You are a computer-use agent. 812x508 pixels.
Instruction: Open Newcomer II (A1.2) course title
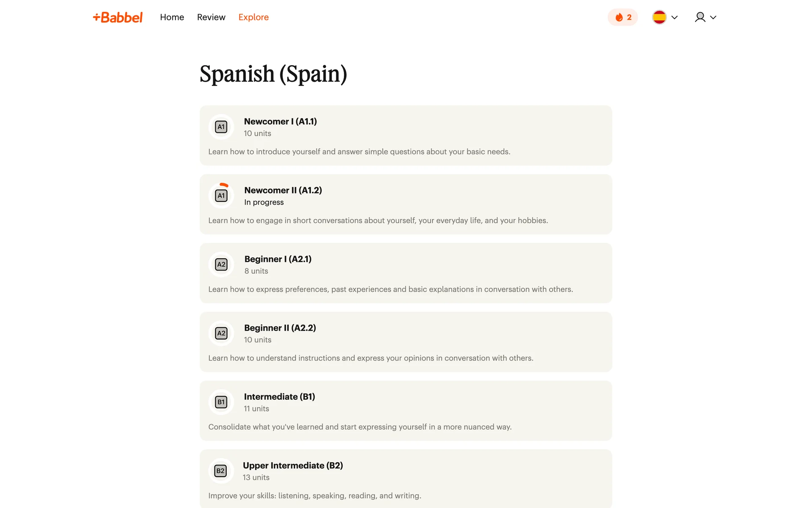click(283, 190)
